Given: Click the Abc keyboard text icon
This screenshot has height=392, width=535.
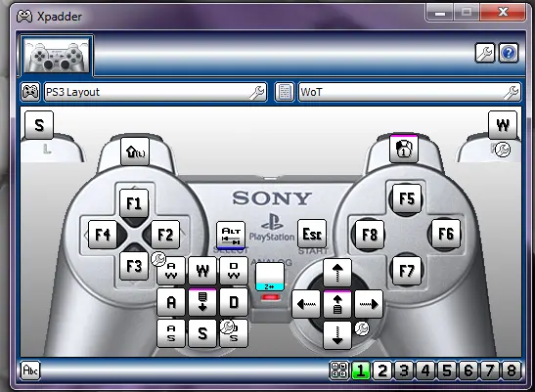Looking at the screenshot, I should click(x=30, y=370).
